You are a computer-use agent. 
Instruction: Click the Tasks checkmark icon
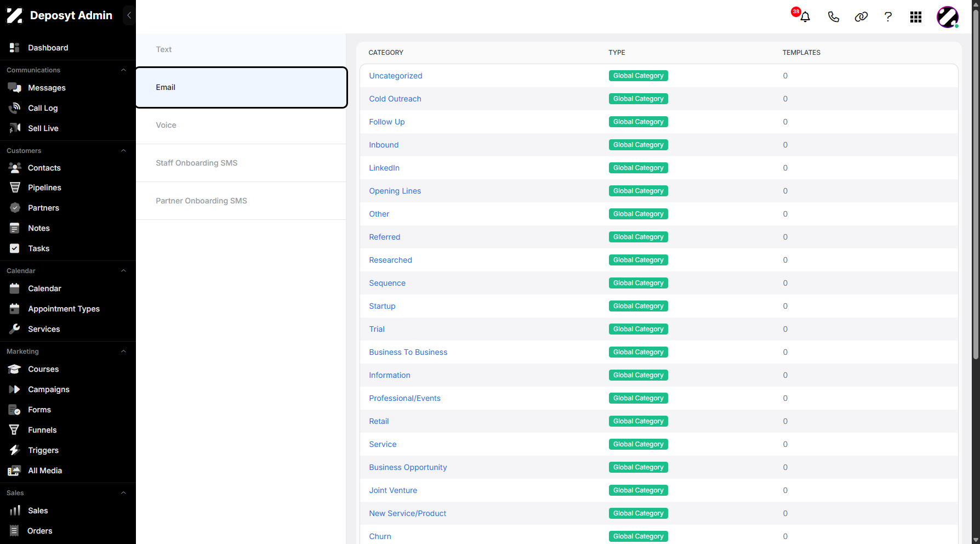[15, 248]
